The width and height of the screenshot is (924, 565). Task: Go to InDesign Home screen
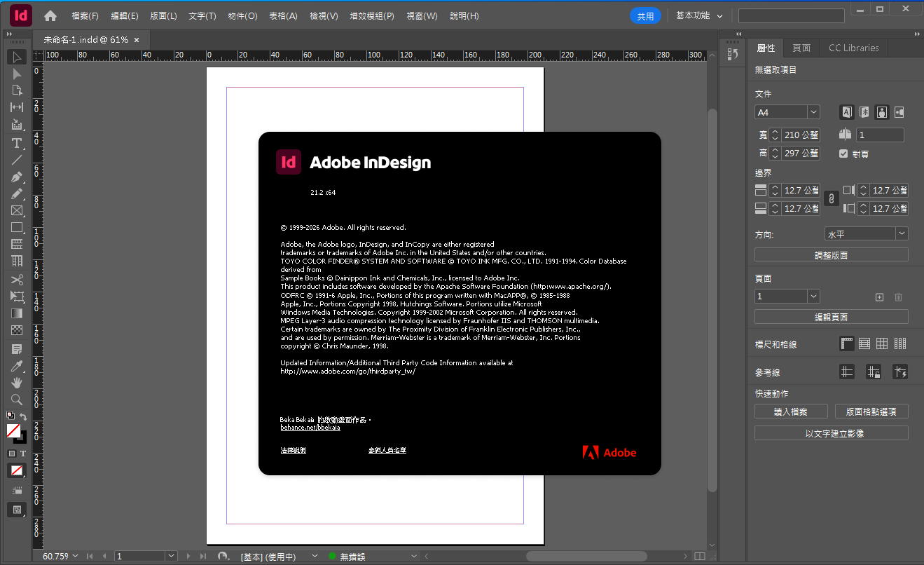click(50, 15)
